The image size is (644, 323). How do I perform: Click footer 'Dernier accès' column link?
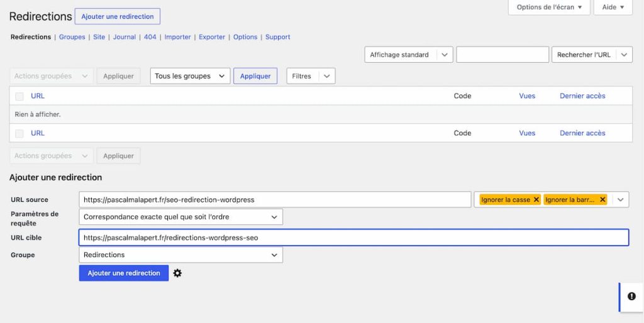tap(582, 133)
